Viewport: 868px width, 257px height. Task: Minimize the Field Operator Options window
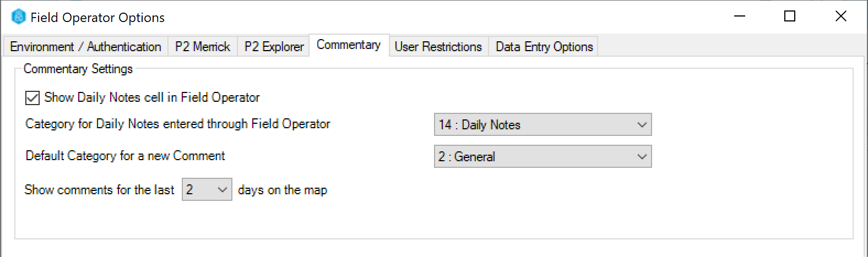coord(740,17)
